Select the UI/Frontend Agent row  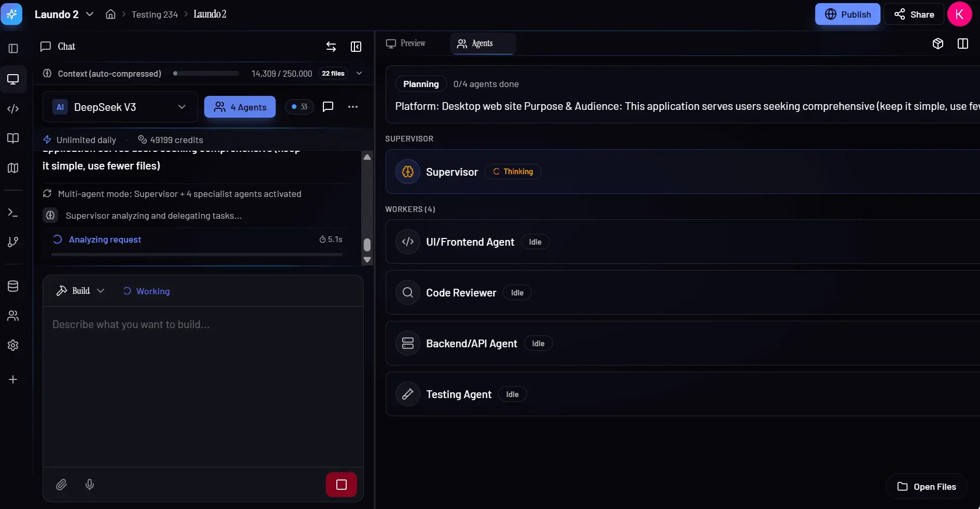coord(683,242)
